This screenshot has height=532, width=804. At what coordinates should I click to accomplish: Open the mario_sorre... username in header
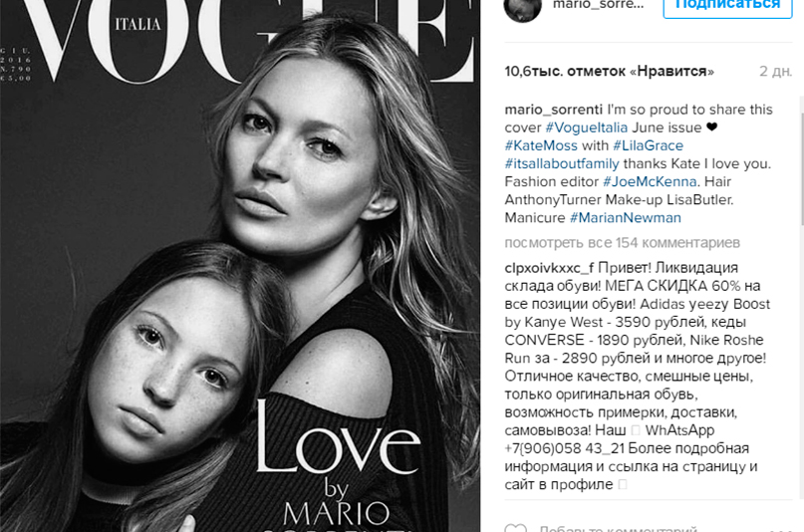[598, 5]
